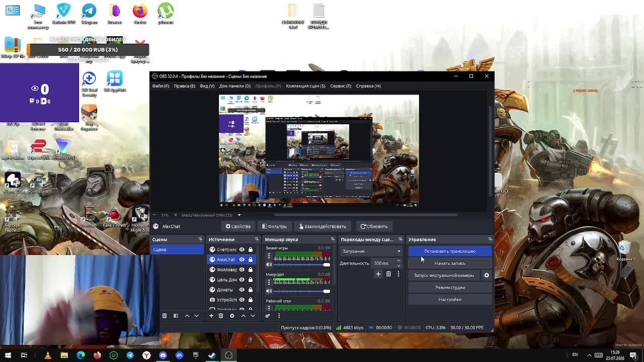Hide the Счетчик source
Image resolution: width=644 pixels, height=362 pixels.
coord(242,249)
